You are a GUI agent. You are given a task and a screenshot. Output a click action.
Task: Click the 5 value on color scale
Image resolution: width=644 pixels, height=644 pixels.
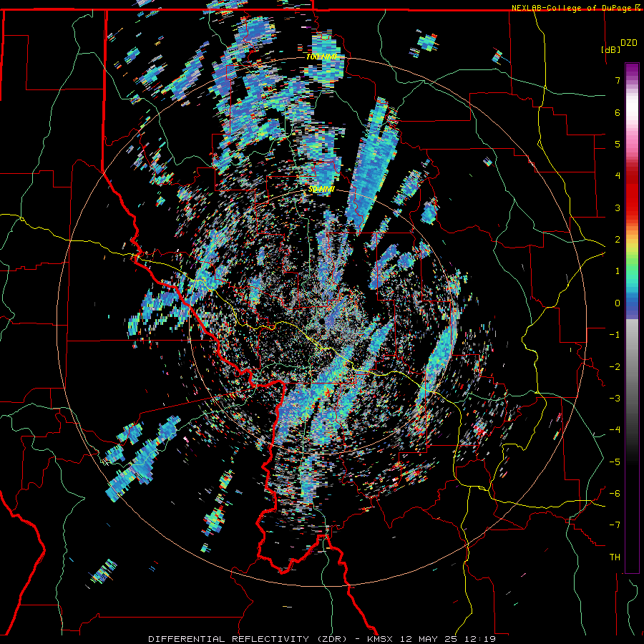[618, 144]
